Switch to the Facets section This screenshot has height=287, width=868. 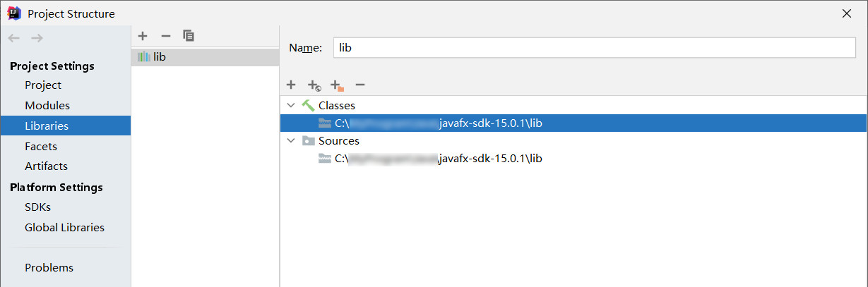pyautogui.click(x=41, y=146)
